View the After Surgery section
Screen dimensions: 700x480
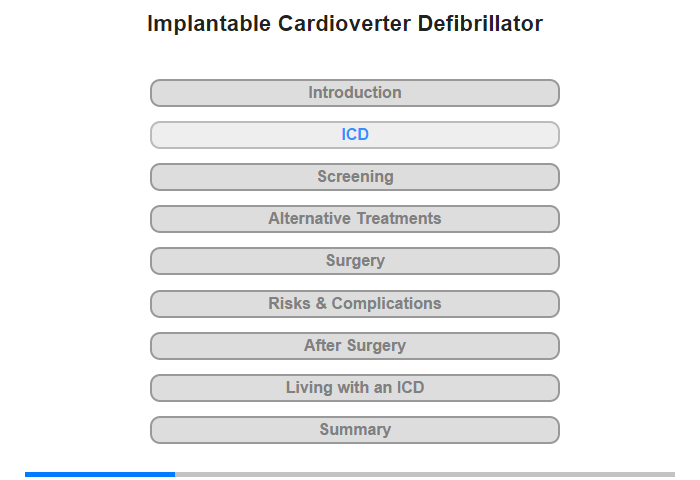click(355, 346)
